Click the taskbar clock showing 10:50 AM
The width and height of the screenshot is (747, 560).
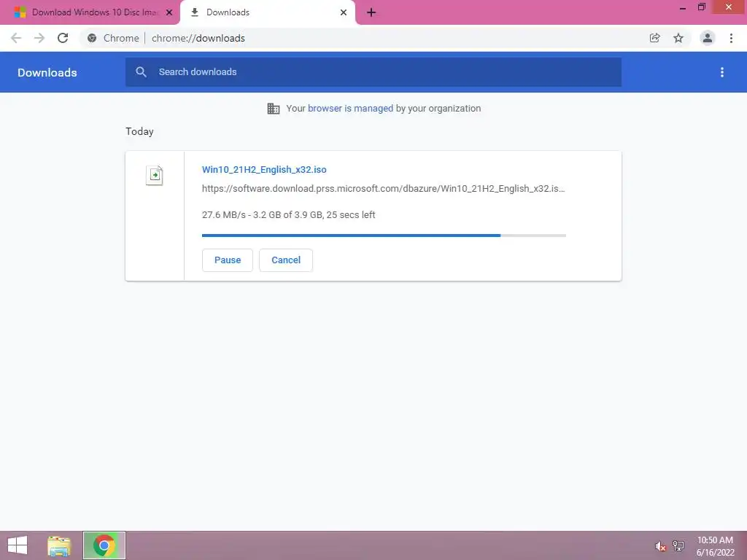pos(715,545)
